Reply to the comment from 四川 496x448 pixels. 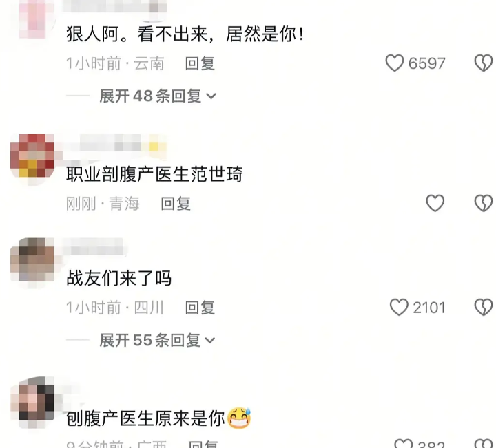click(200, 308)
